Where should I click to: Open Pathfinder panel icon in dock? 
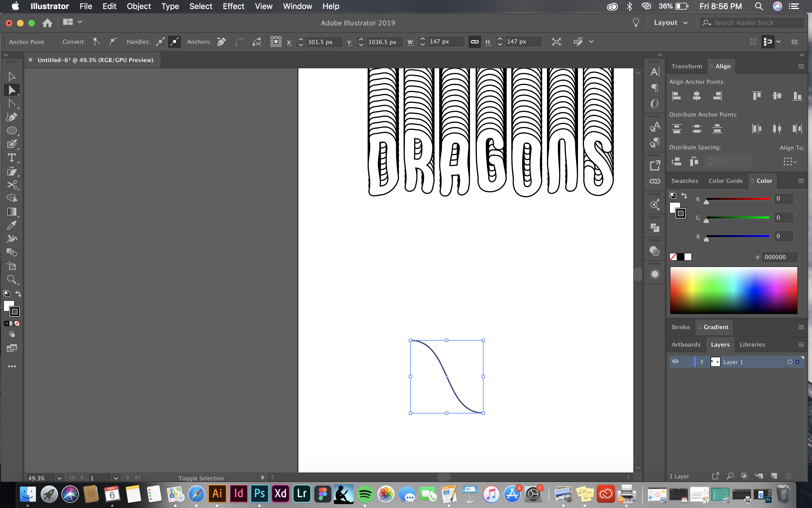[655, 228]
